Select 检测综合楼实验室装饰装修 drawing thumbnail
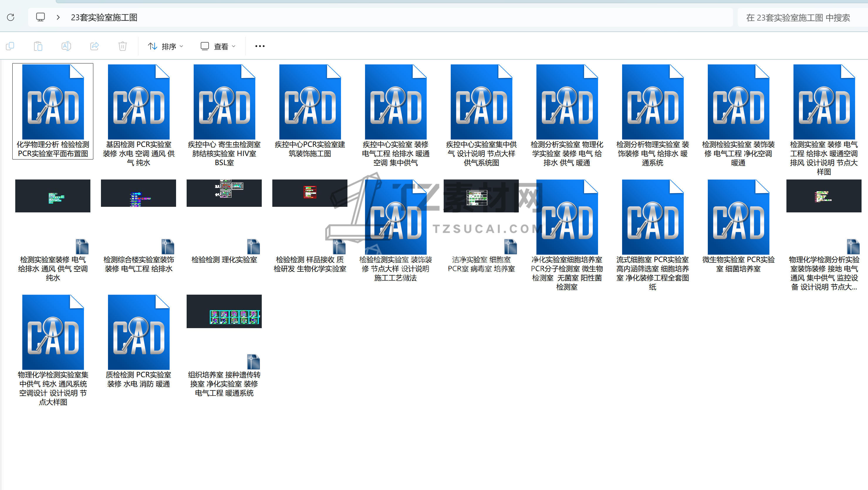This screenshot has width=868, height=490. pos(139,193)
